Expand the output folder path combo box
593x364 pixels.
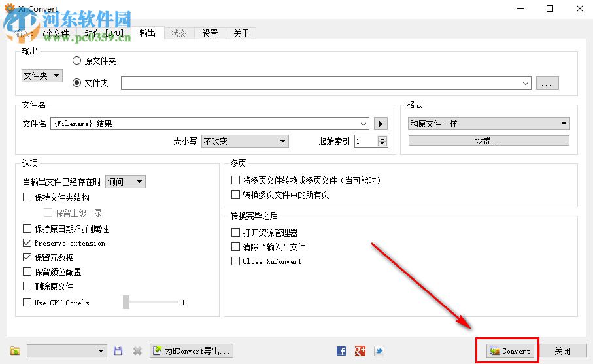[x=525, y=83]
